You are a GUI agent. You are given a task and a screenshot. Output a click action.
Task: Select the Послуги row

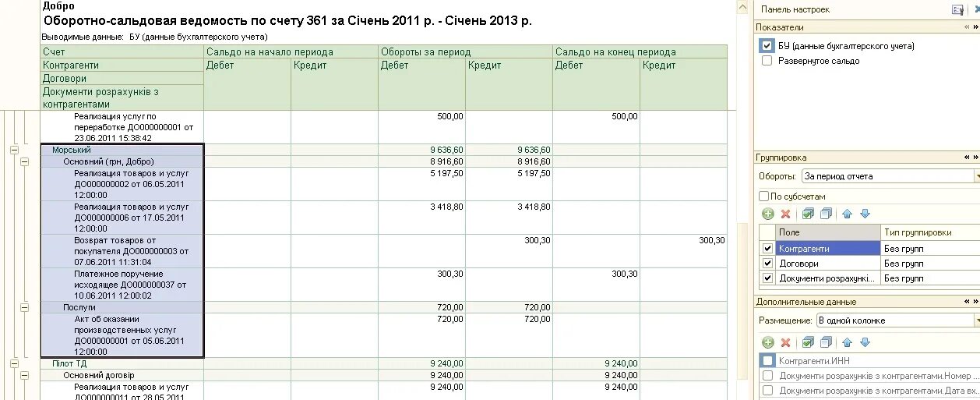coord(122,308)
